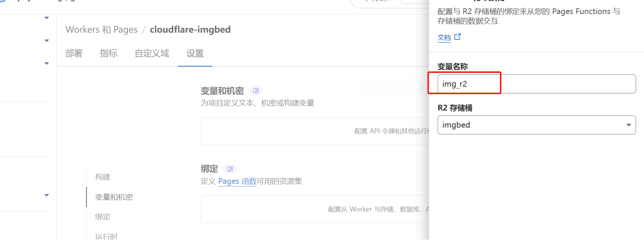Follow the Pages 函数 link
Screen dimensions: 644x240
(x=237, y=182)
